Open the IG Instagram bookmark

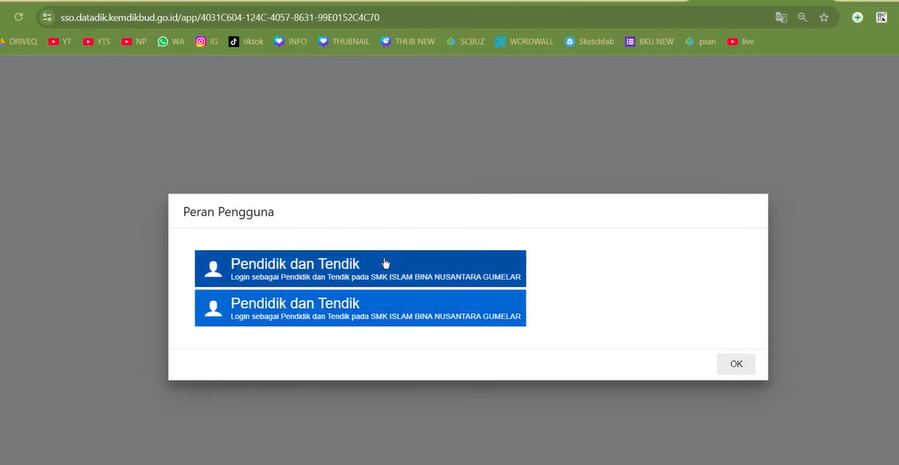(x=206, y=41)
